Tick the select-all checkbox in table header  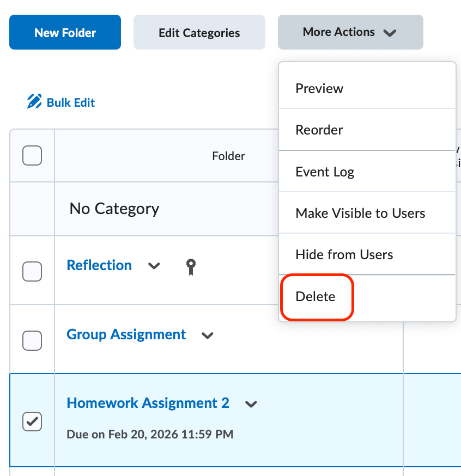pyautogui.click(x=32, y=156)
